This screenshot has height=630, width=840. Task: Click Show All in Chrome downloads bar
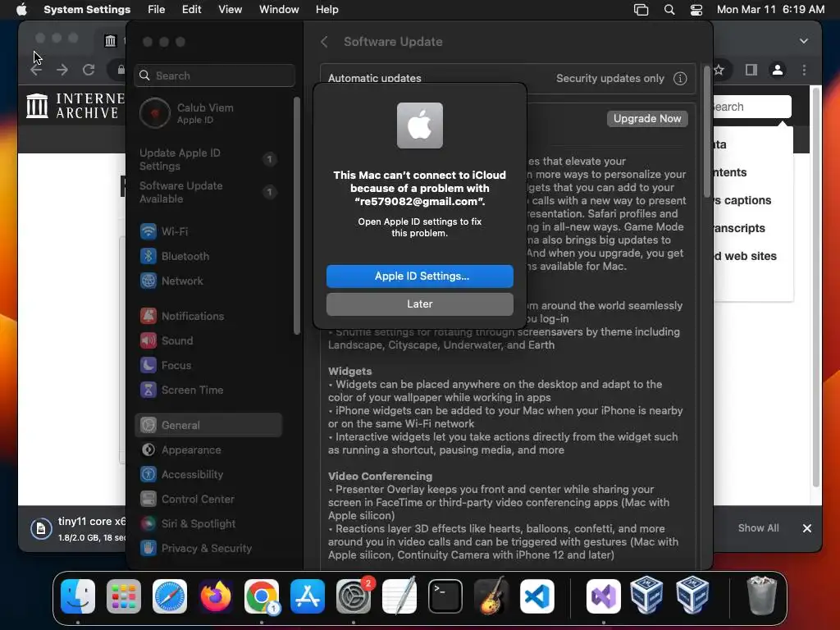pos(758,528)
